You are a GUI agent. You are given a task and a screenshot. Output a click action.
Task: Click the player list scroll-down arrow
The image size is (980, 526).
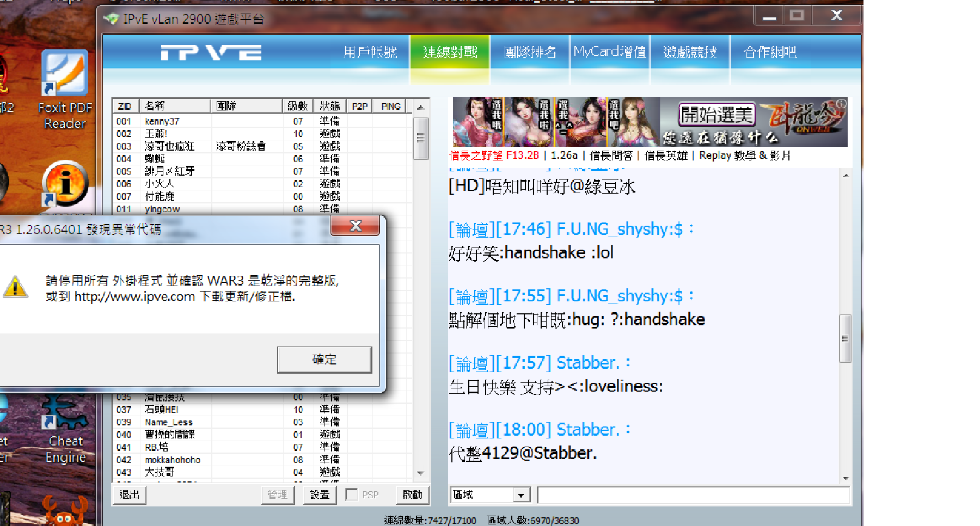pyautogui.click(x=420, y=474)
